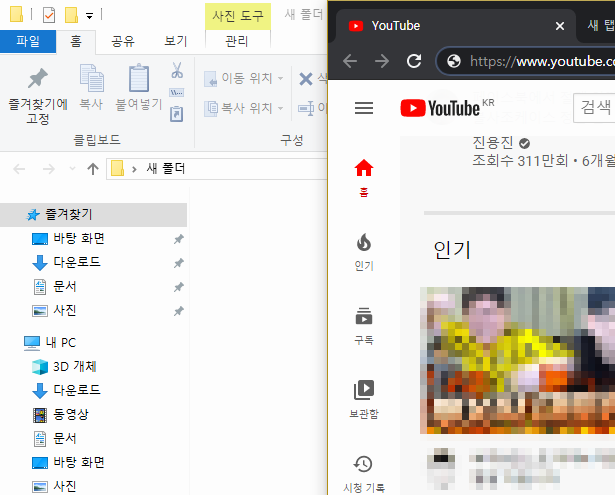615x495 pixels.
Task: Click the 새 폴더 address bar path
Action: pos(165,169)
